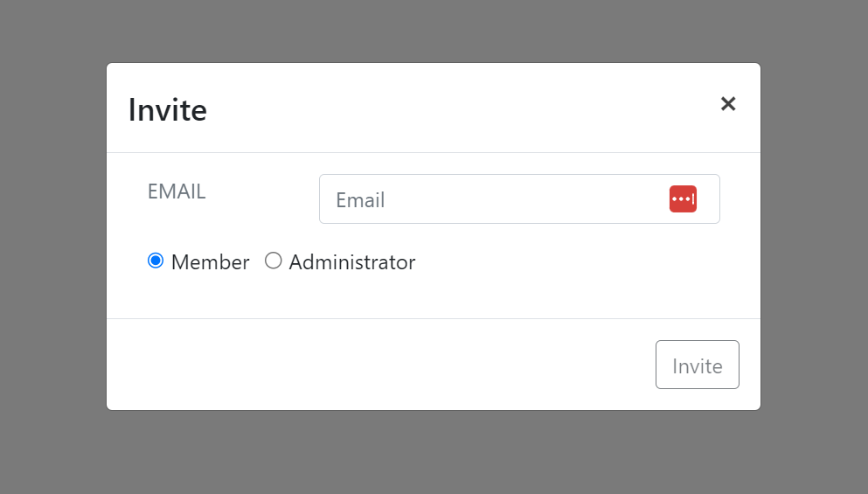Click the Member label text

point(211,262)
